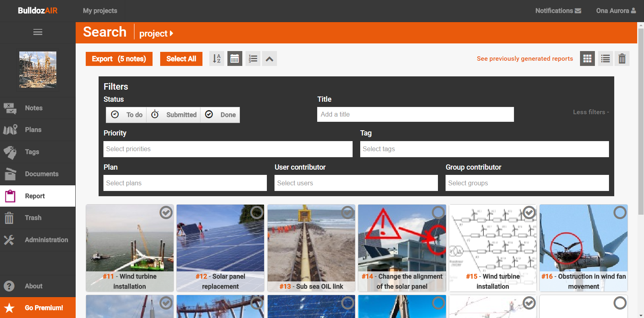Toggle selection of note #13 Sub sea OIL link
The height and width of the screenshot is (318, 644).
(347, 212)
